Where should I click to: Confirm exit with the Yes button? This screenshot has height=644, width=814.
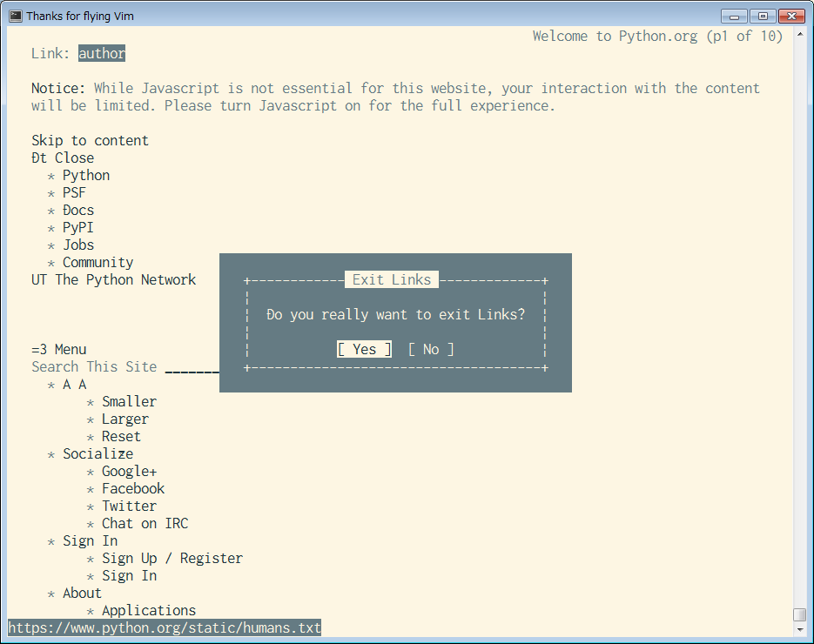(364, 349)
